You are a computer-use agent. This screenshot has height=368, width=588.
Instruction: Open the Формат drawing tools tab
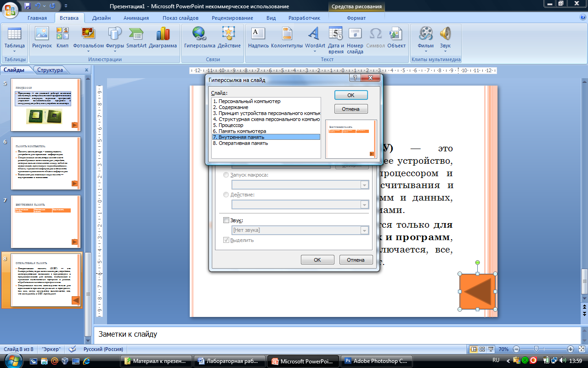(x=356, y=18)
